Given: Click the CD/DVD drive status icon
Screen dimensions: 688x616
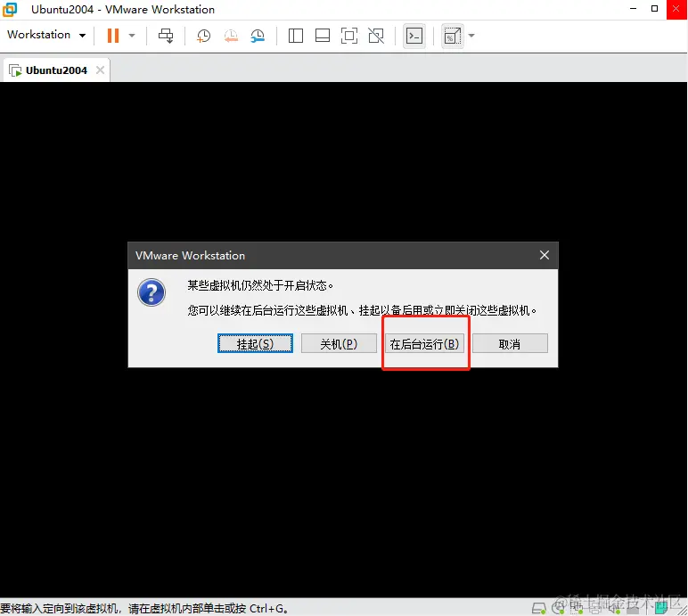Looking at the screenshot, I should click(x=559, y=608).
